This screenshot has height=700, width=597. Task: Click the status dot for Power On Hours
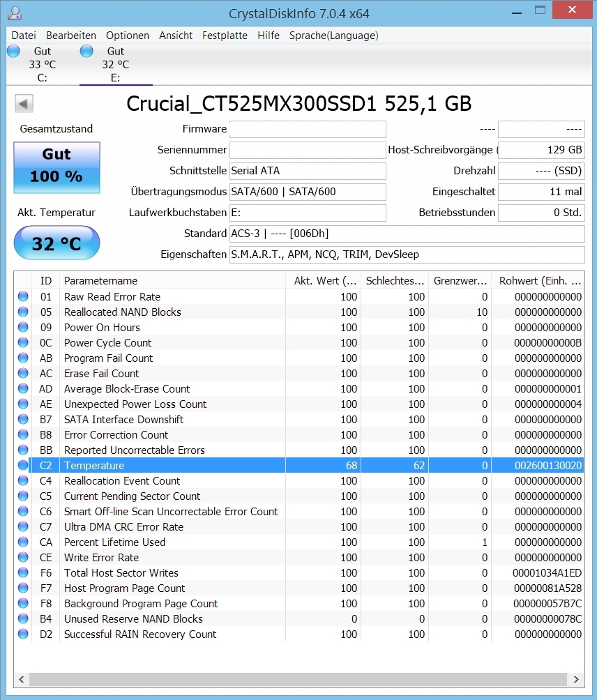[x=23, y=327]
